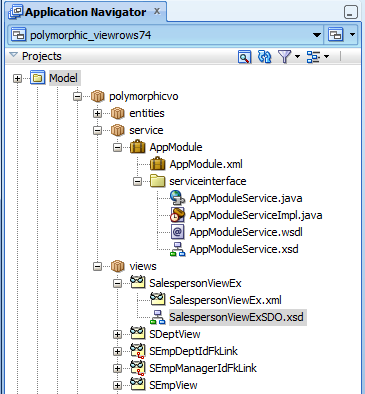
Task: Click the SEmpDeptIdFkLink view link icon
Action: (137, 351)
